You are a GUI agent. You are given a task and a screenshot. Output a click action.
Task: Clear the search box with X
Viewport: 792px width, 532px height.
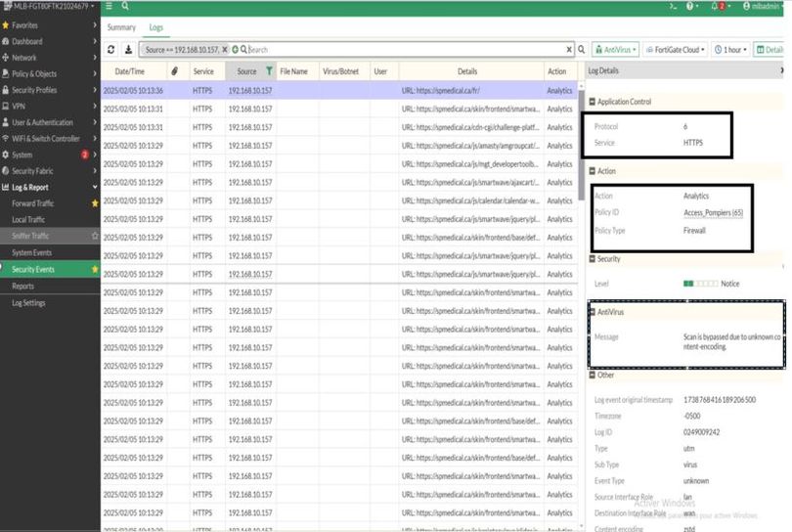tap(569, 50)
